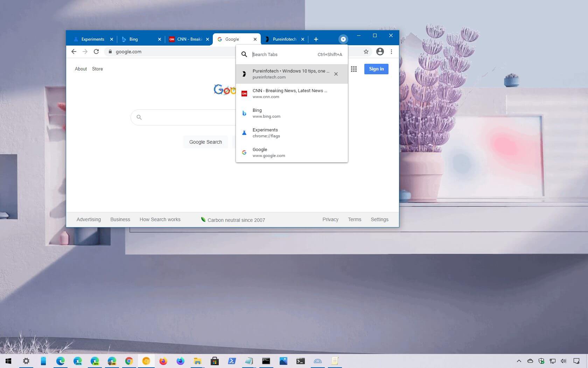Click the Tab Search dropdown button
The width and height of the screenshot is (588, 368).
343,39
